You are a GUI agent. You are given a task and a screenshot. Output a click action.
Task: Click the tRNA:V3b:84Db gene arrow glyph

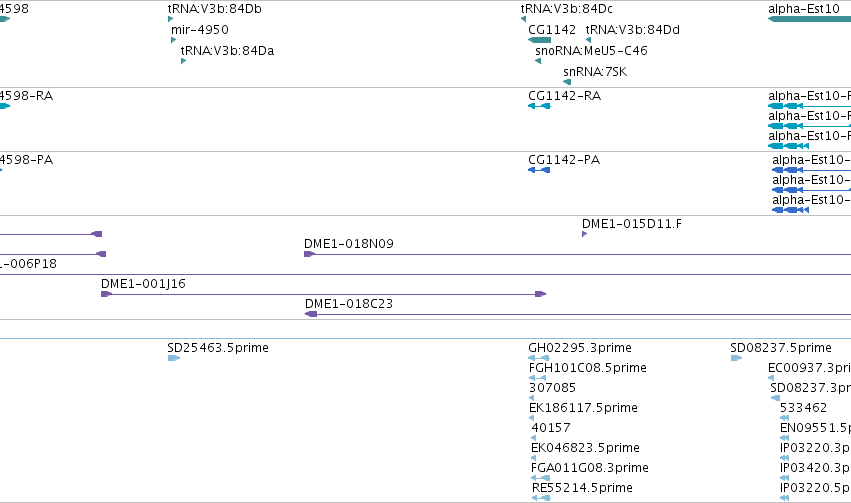coord(170,19)
